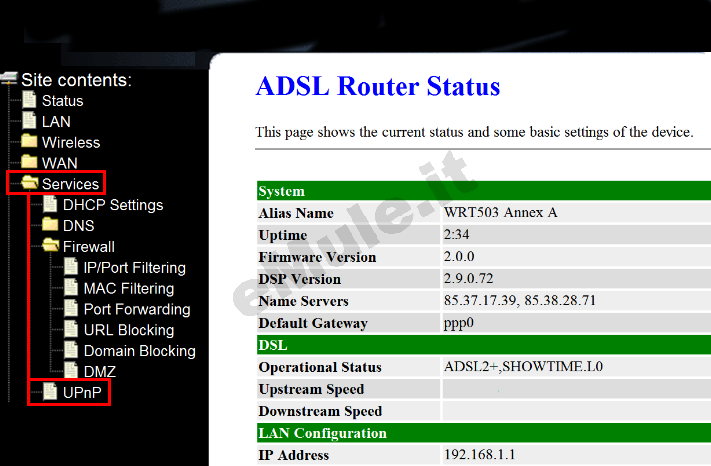The width and height of the screenshot is (711, 466).
Task: Click the LAN page document icon
Action: [x=29, y=121]
